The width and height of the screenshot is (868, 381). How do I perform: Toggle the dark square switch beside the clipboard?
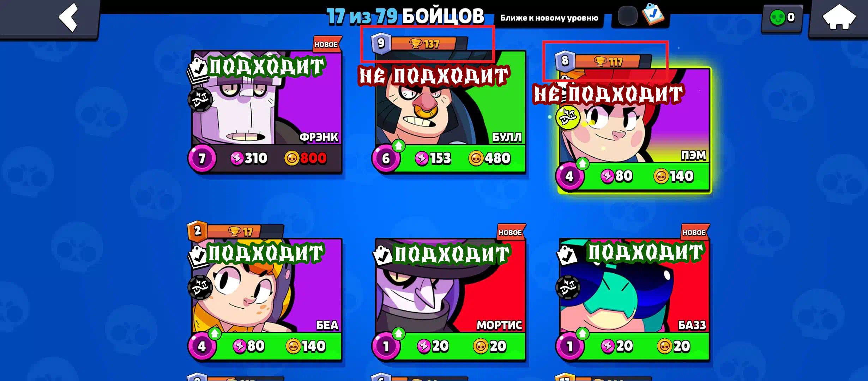[627, 16]
